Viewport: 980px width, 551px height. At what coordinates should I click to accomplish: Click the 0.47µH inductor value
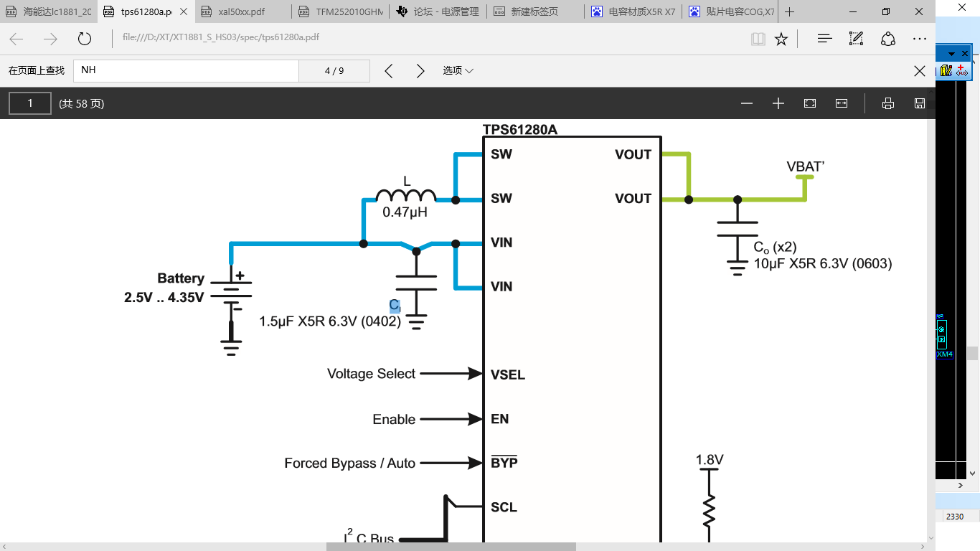(x=405, y=212)
